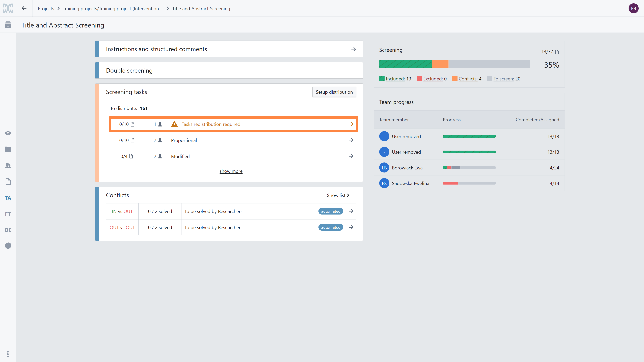Open the three-dot more menu in sidebar
Image resolution: width=644 pixels, height=362 pixels.
click(x=8, y=354)
